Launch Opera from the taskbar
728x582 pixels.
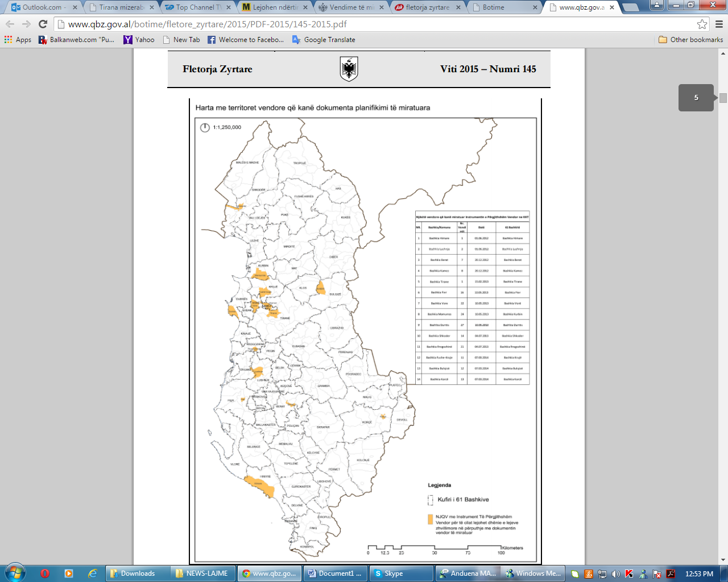(45, 573)
